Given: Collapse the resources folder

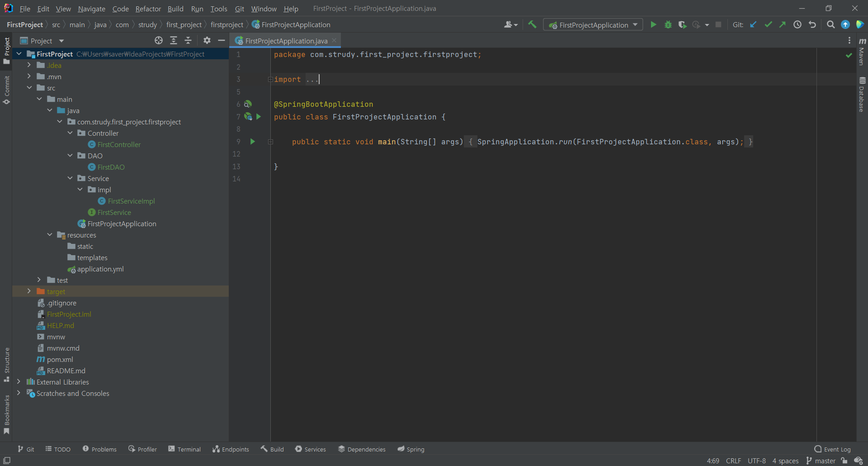Looking at the screenshot, I should (x=50, y=235).
